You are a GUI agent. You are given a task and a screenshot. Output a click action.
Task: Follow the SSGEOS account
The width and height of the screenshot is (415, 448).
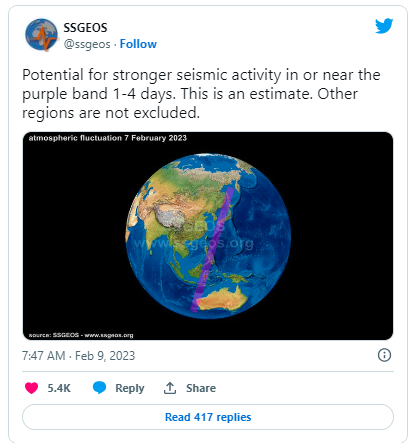[x=138, y=44]
